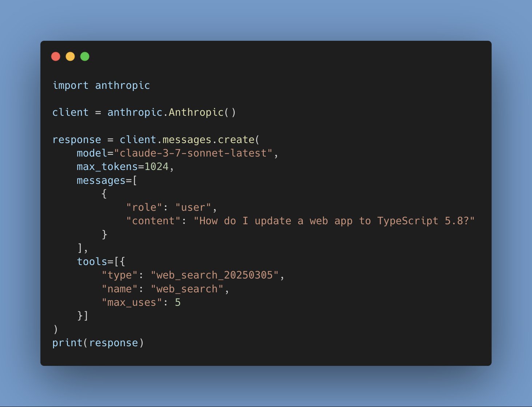The height and width of the screenshot is (407, 532).
Task: Click the max_uses value 5
Action: (x=178, y=302)
